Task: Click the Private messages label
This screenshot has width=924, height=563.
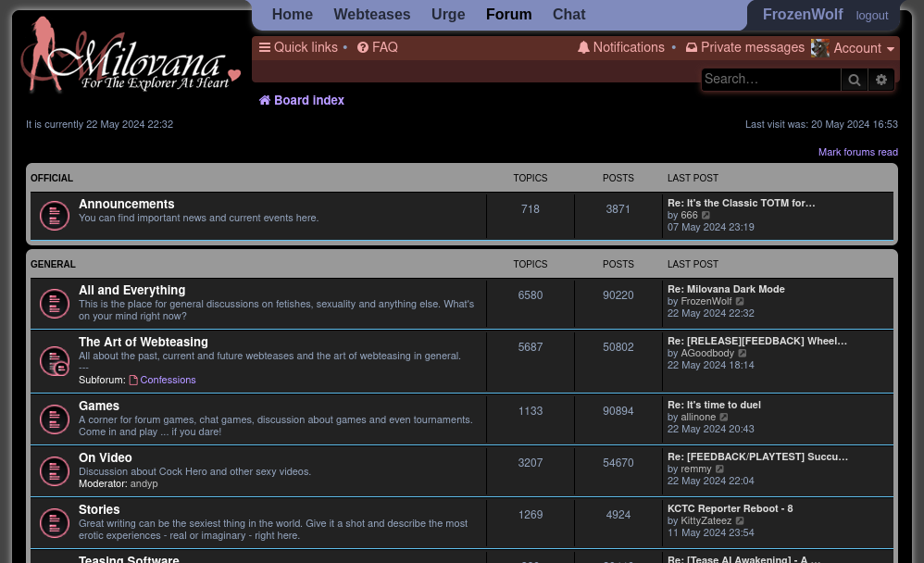Action: click(753, 47)
